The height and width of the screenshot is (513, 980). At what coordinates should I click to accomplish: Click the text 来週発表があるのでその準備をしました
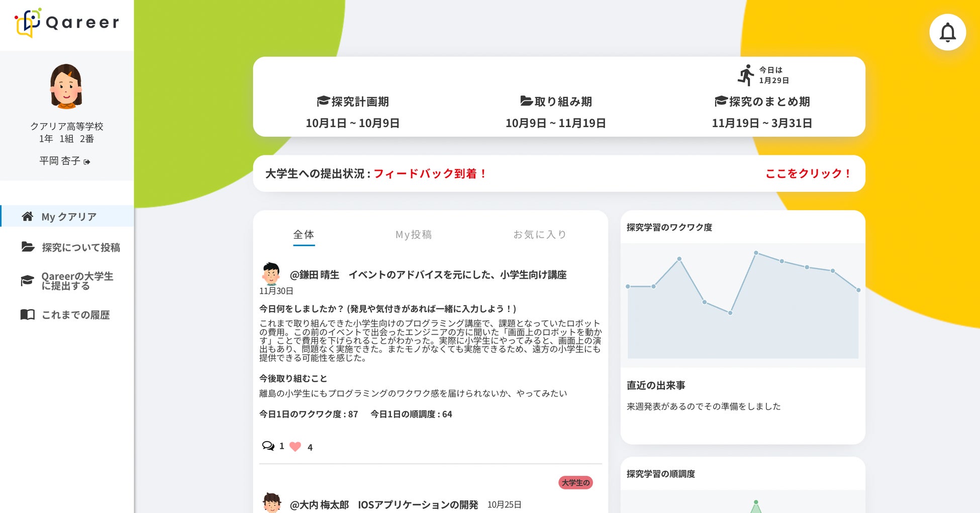point(704,406)
